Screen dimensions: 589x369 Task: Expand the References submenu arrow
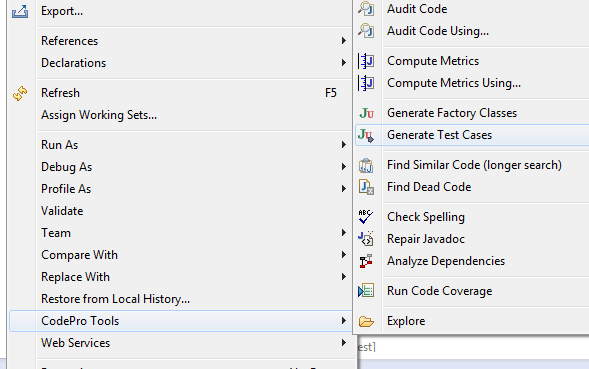pyautogui.click(x=343, y=41)
